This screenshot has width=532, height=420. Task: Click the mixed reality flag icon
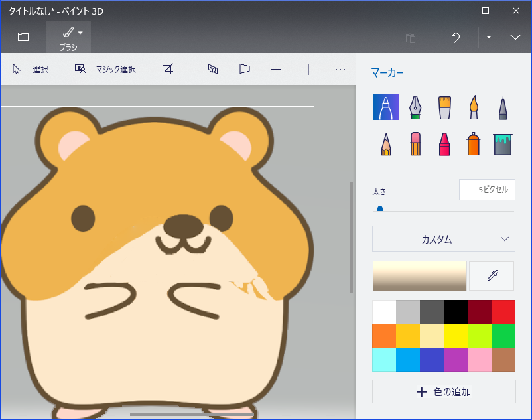click(x=245, y=69)
